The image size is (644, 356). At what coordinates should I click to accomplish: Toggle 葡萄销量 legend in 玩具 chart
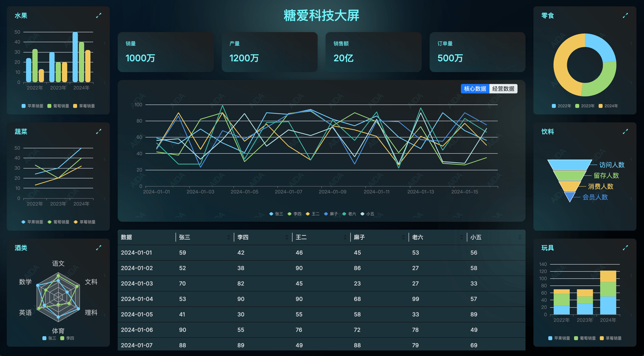(585, 338)
